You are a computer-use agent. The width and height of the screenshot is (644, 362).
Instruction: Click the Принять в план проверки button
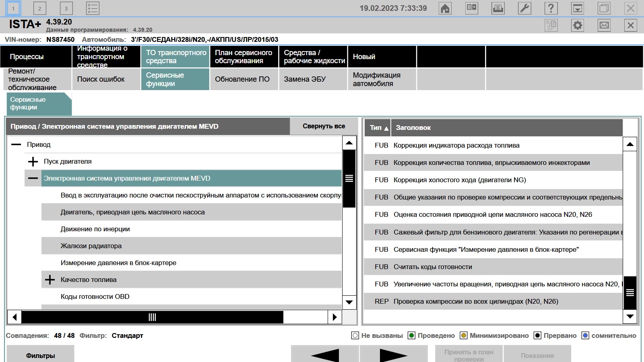469,354
